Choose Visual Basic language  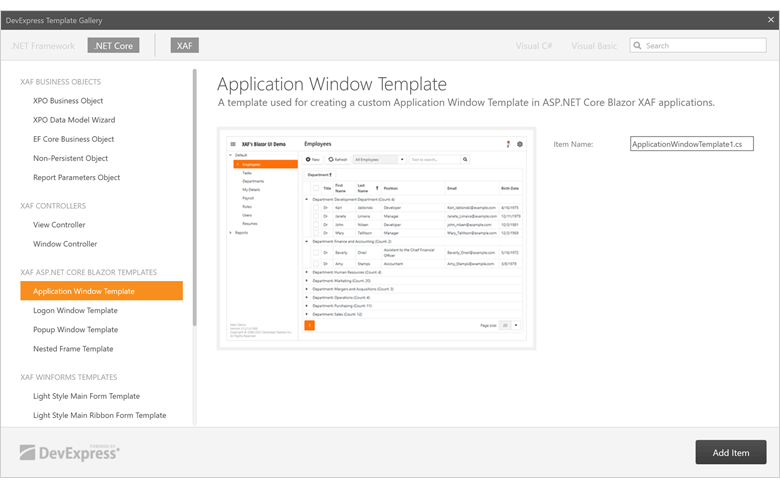pos(594,46)
